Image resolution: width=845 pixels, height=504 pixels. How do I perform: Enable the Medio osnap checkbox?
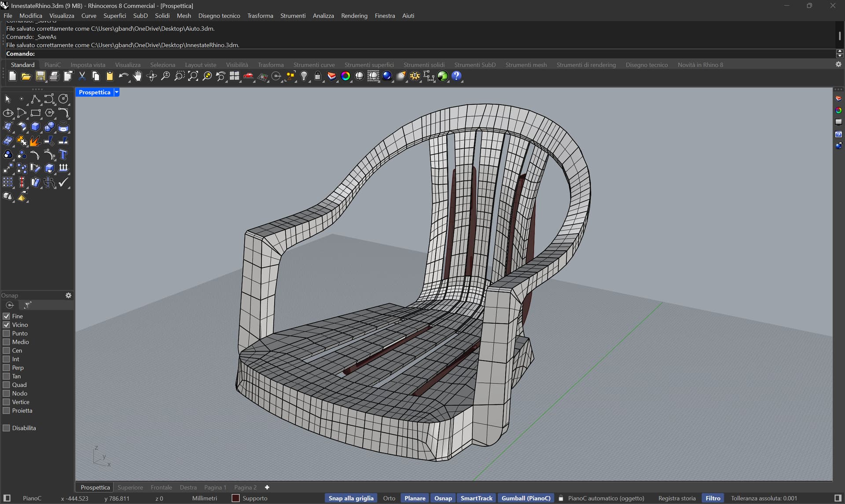[x=7, y=342]
